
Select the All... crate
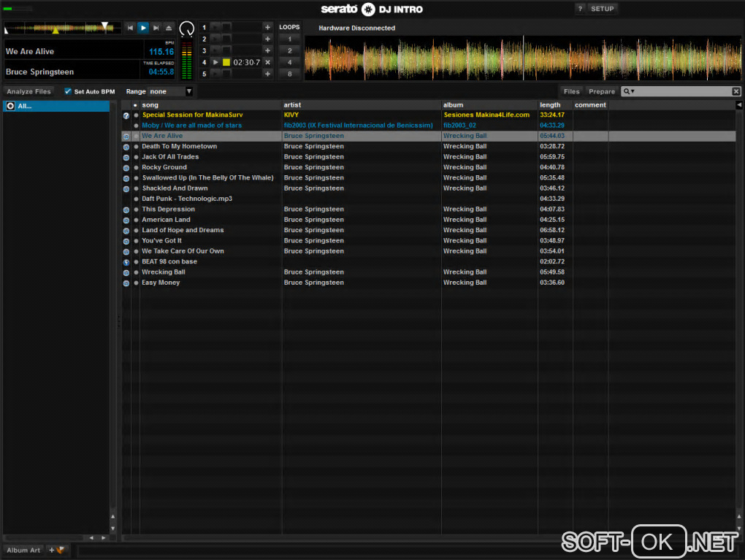coord(56,106)
